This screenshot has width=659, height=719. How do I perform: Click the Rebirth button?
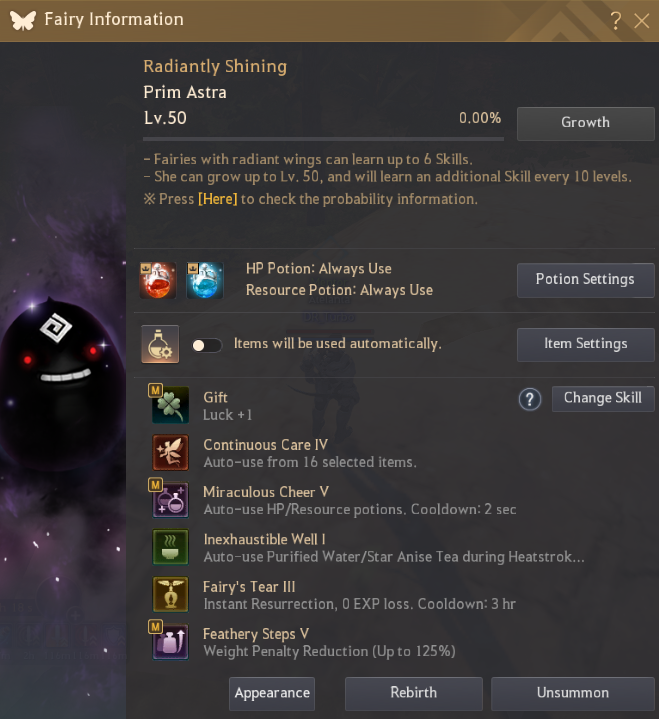coord(414,693)
